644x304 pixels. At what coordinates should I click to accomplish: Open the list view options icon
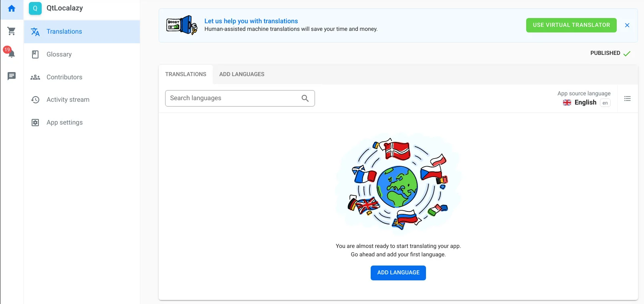click(627, 99)
